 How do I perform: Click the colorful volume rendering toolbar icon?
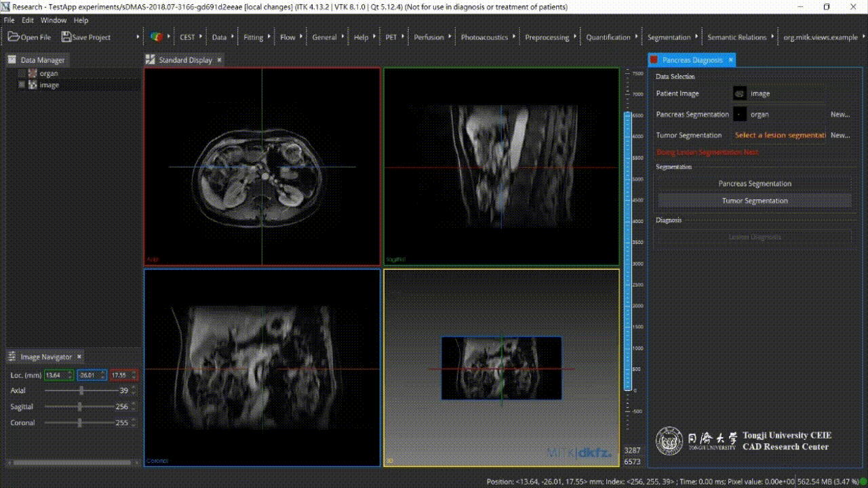[x=157, y=37]
